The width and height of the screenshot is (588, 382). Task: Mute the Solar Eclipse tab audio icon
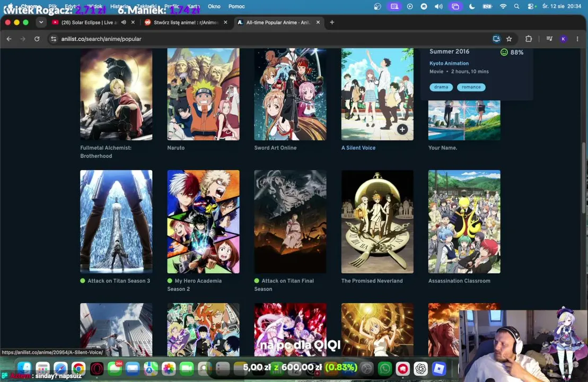tap(124, 22)
